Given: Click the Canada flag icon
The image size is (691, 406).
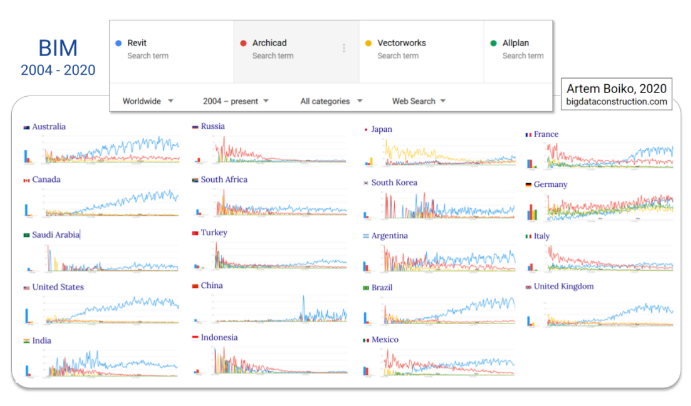Looking at the screenshot, I should click(x=26, y=180).
